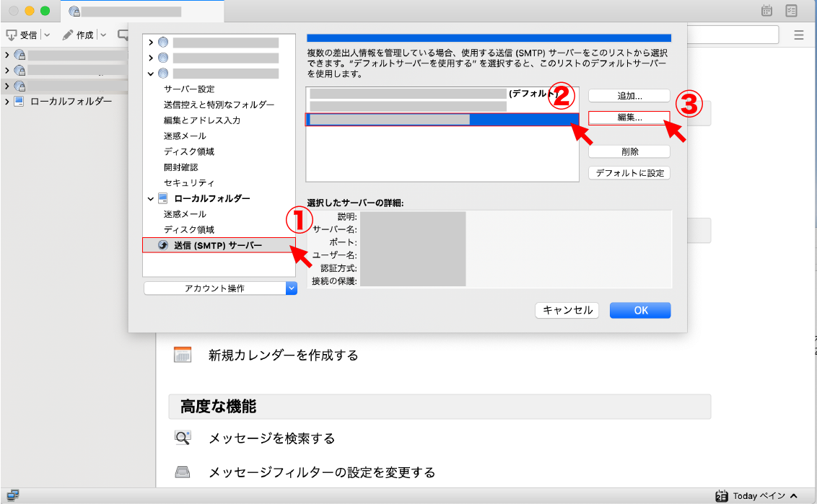
Task: Click the magnifier icon for メッセージを検索する
Action: tap(183, 438)
